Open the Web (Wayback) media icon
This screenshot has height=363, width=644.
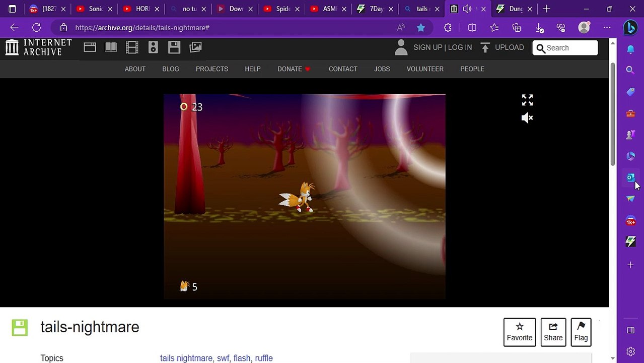[x=90, y=47]
